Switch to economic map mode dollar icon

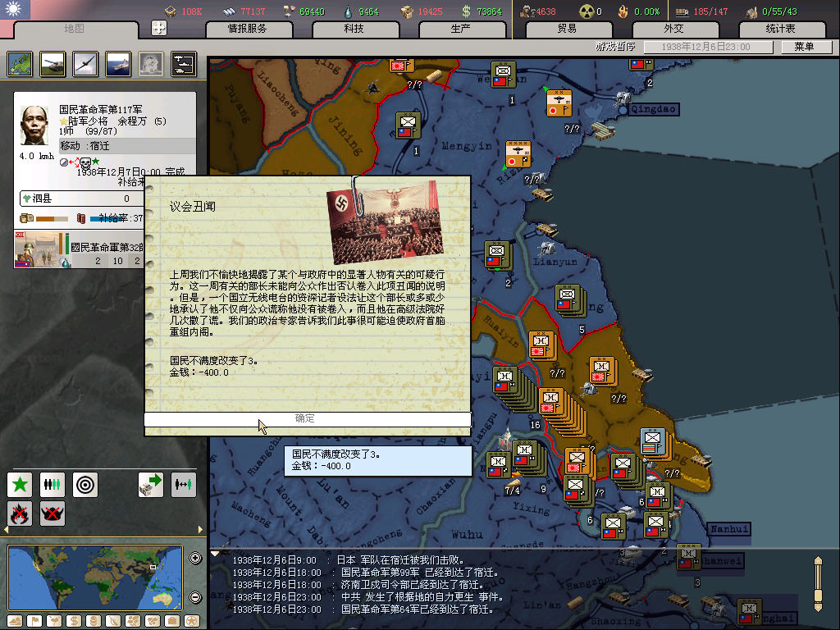(74, 621)
